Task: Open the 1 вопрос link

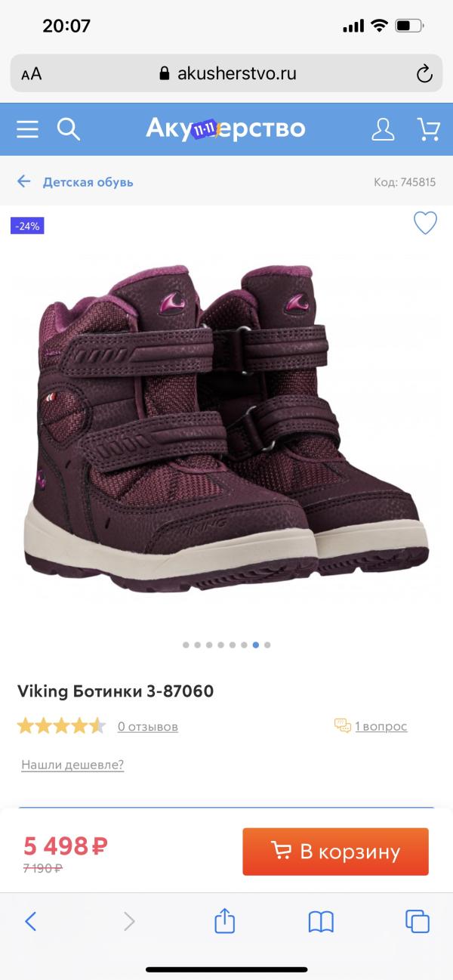Action: click(x=381, y=726)
